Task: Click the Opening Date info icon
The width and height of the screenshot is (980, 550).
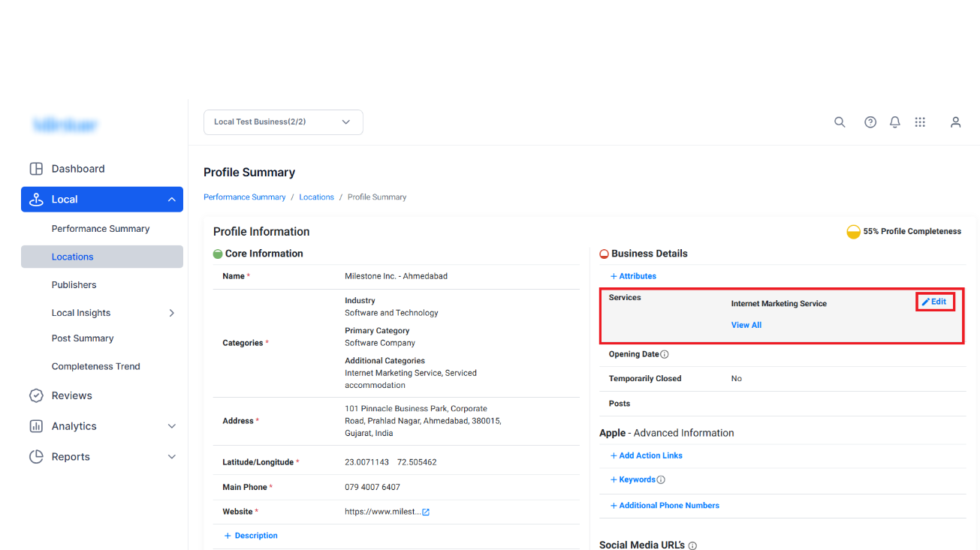Action: pos(665,354)
